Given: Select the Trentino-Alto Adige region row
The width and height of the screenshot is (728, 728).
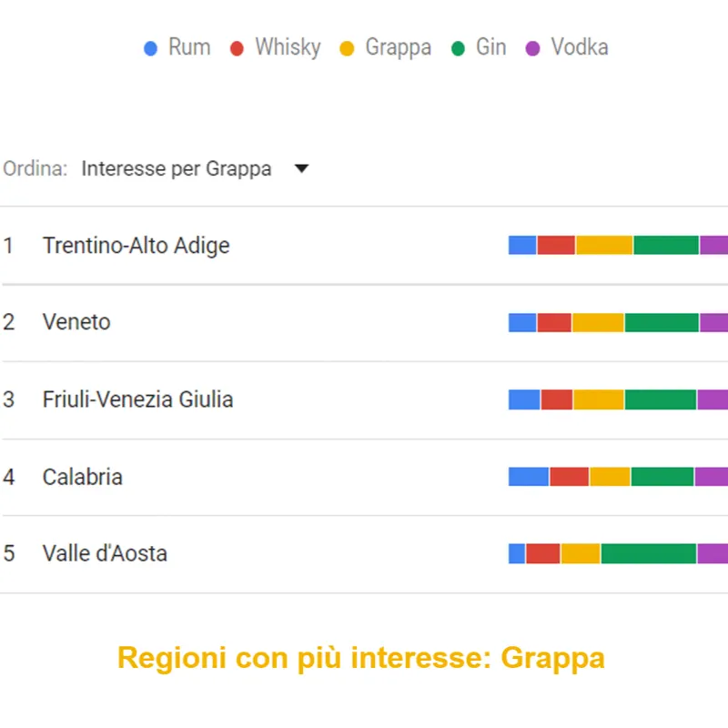Looking at the screenshot, I should point(136,246).
